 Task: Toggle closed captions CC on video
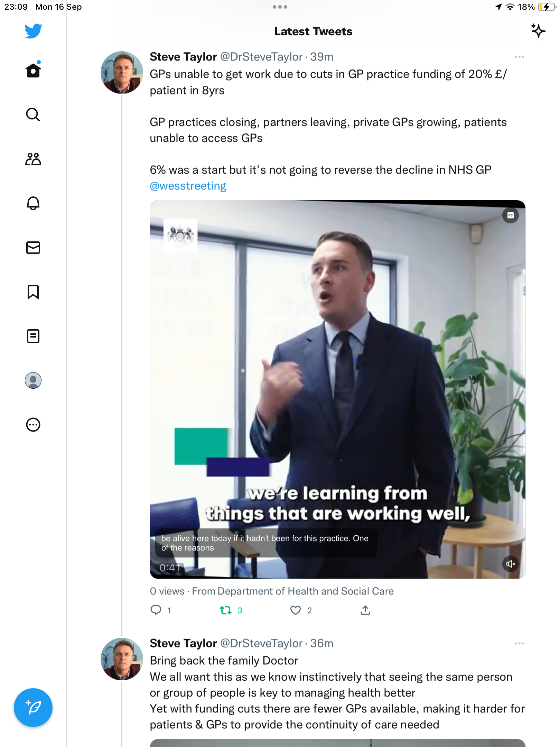[511, 215]
